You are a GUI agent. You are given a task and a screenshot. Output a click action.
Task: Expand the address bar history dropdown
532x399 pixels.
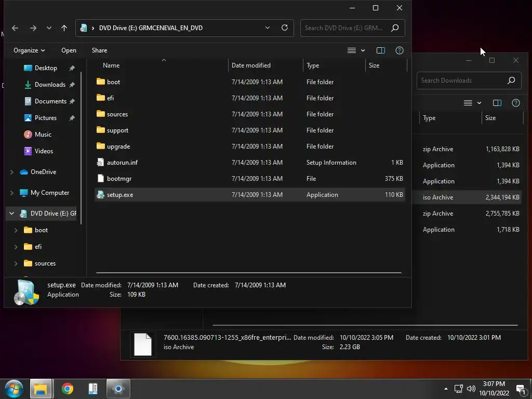[268, 28]
